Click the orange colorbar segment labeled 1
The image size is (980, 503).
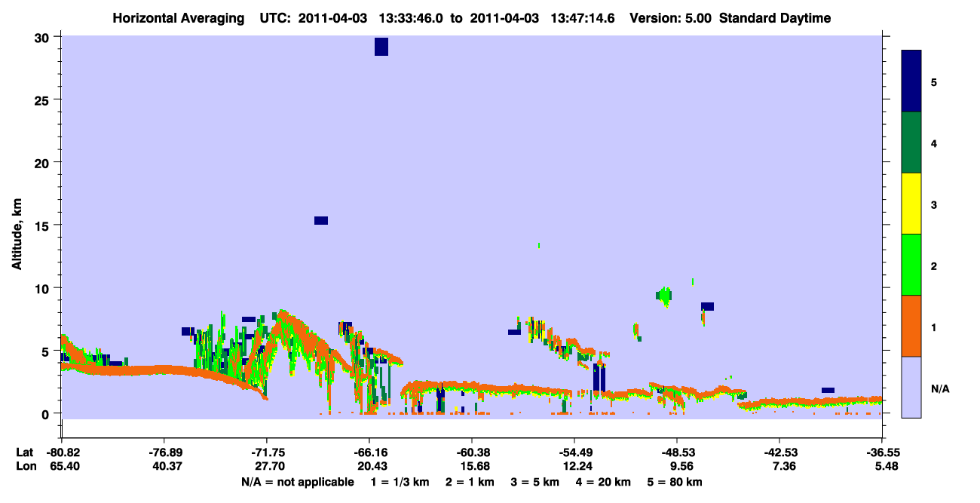coord(911,326)
